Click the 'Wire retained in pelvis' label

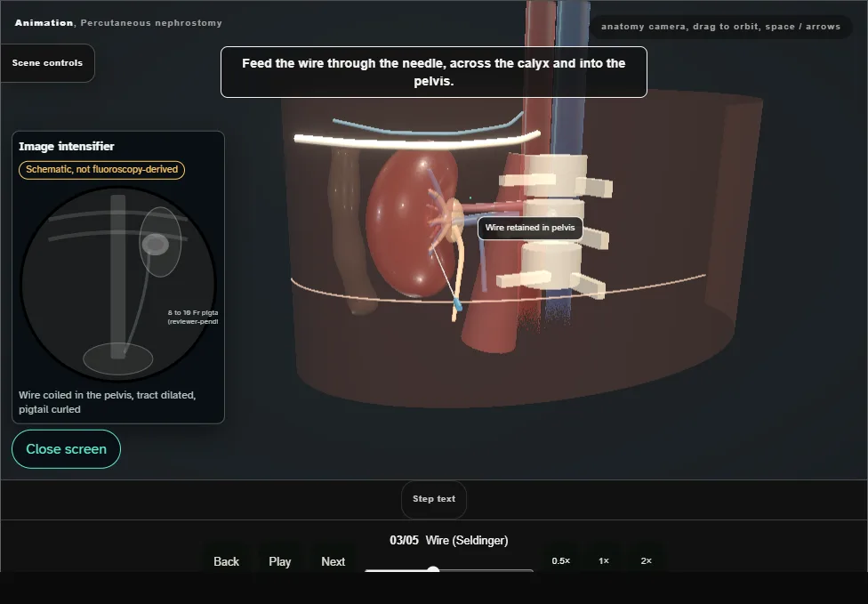tap(530, 228)
